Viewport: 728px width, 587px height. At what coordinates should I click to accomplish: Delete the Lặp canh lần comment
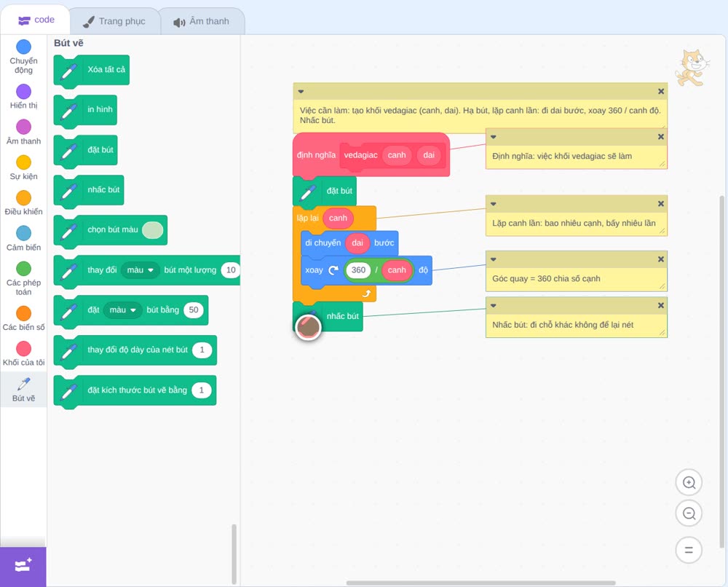click(661, 204)
